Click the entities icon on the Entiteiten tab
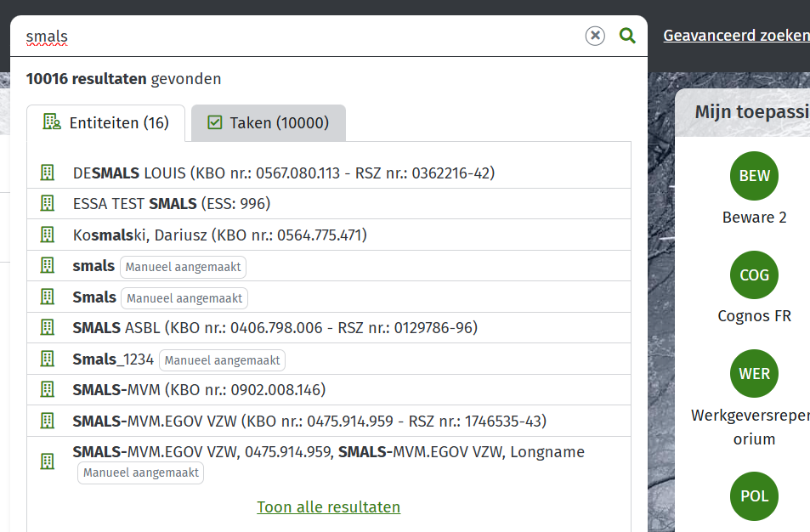Screen dimensions: 810x532 pyautogui.click(x=52, y=122)
